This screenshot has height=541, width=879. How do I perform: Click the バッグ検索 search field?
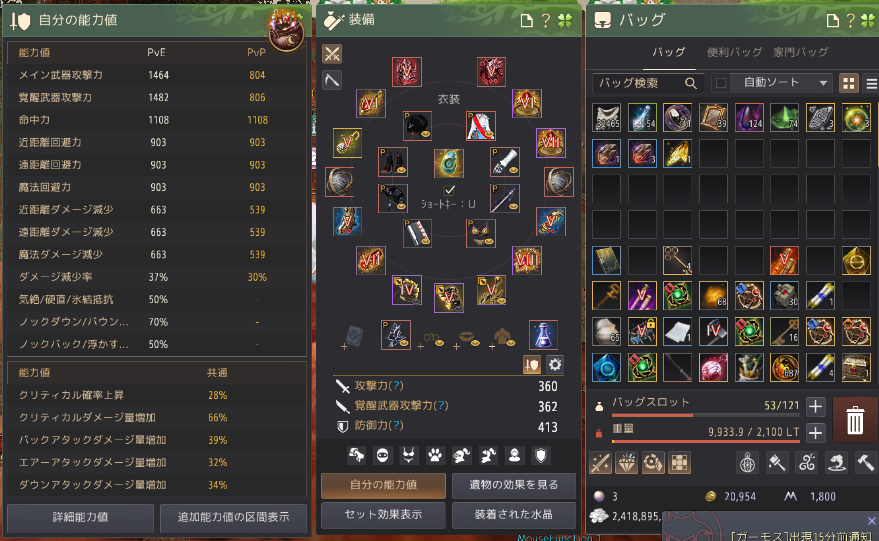(640, 84)
